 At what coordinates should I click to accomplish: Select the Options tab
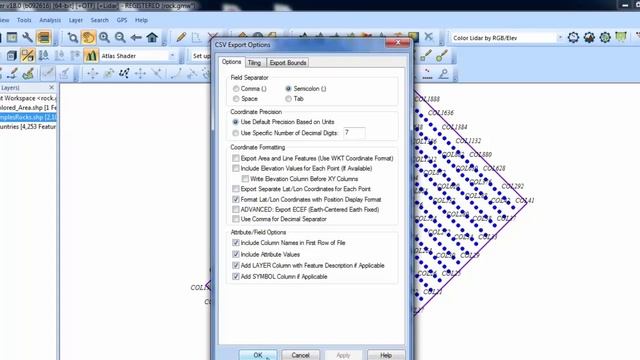(x=231, y=62)
